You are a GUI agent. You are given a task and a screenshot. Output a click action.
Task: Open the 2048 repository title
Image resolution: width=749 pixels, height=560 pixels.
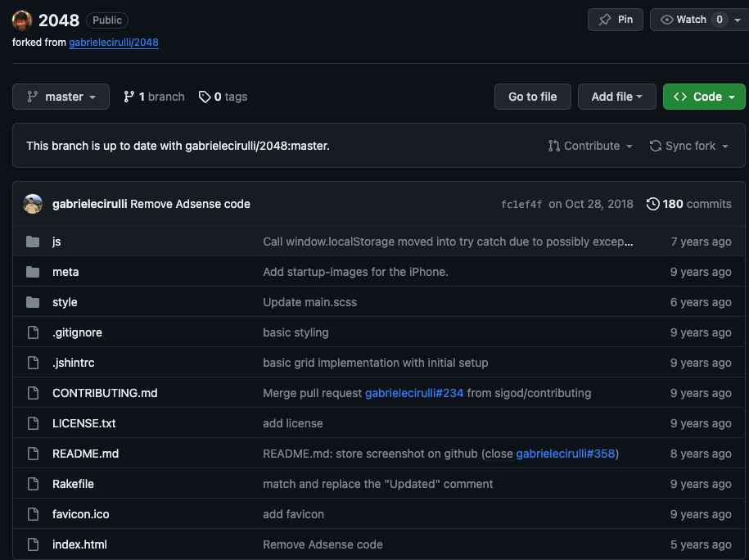tap(59, 20)
